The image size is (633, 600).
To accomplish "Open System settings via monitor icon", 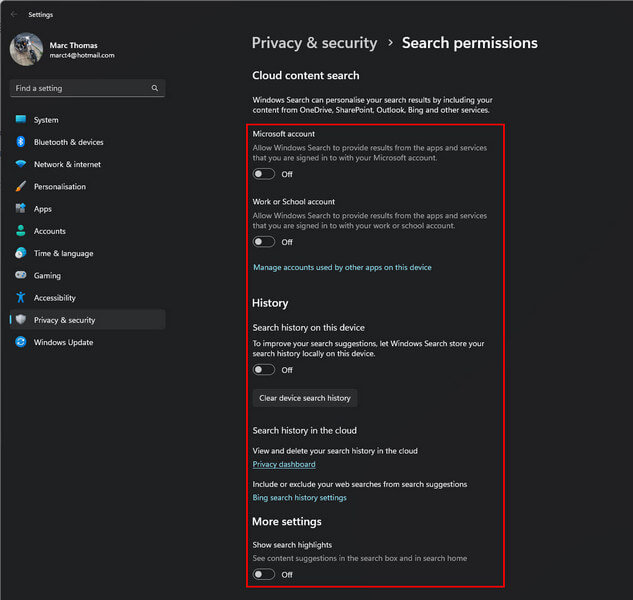I will point(21,120).
